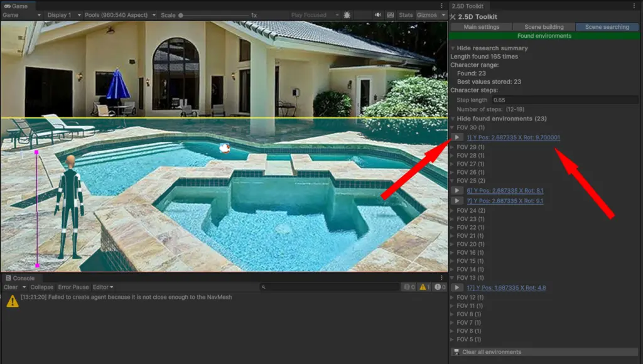The height and width of the screenshot is (364, 643).
Task: Open the environment 1 Y Pos 2.687335 link
Action: [513, 137]
